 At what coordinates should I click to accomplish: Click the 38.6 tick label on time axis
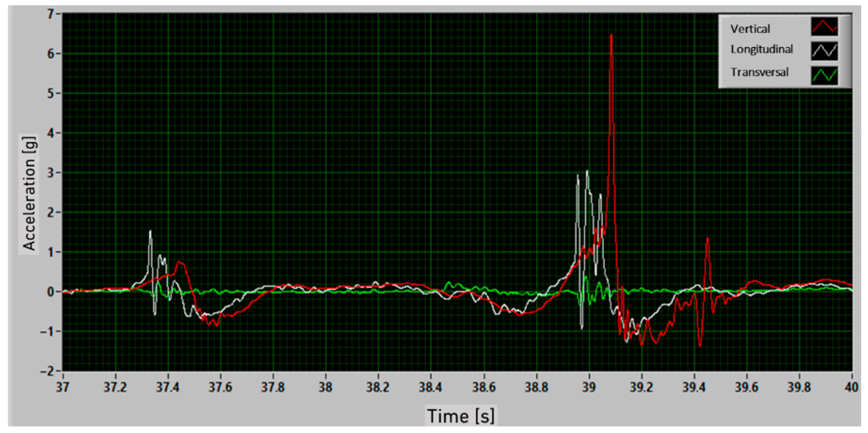click(484, 387)
